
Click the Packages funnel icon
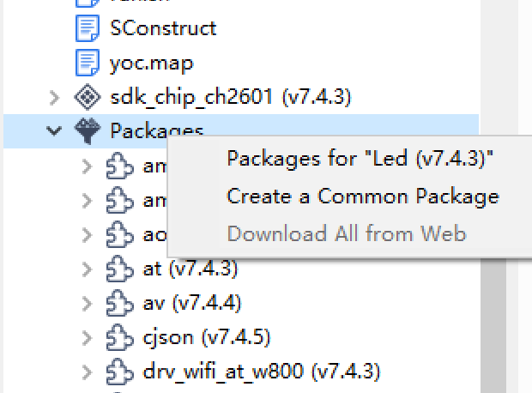(x=88, y=131)
